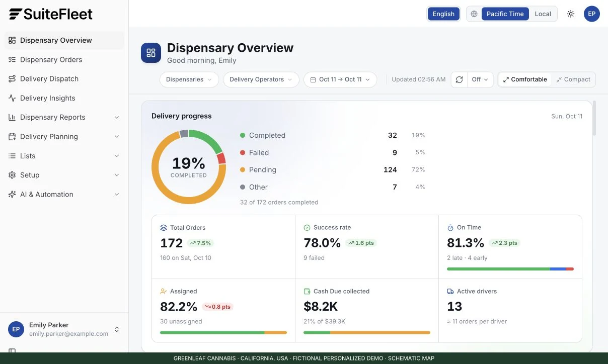Screen dimensions: 608x364
Task: Click the On Time progress bar
Action: click(510, 269)
